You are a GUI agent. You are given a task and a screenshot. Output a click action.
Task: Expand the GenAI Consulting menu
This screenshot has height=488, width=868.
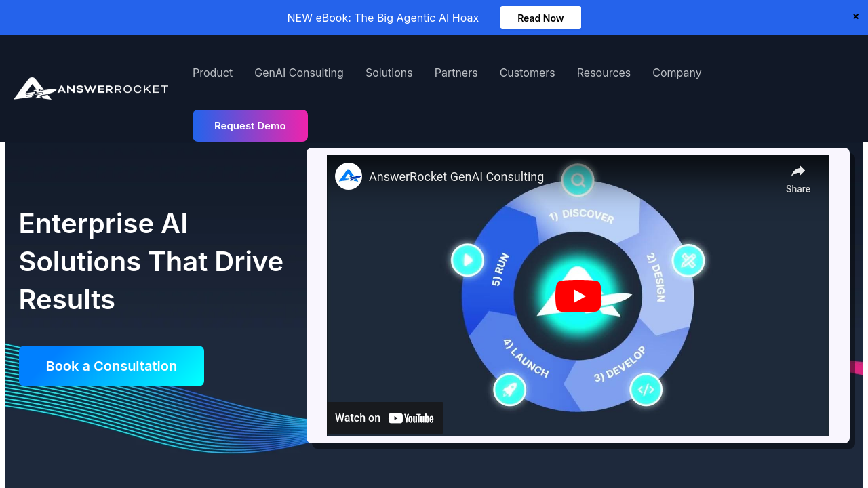coord(299,73)
